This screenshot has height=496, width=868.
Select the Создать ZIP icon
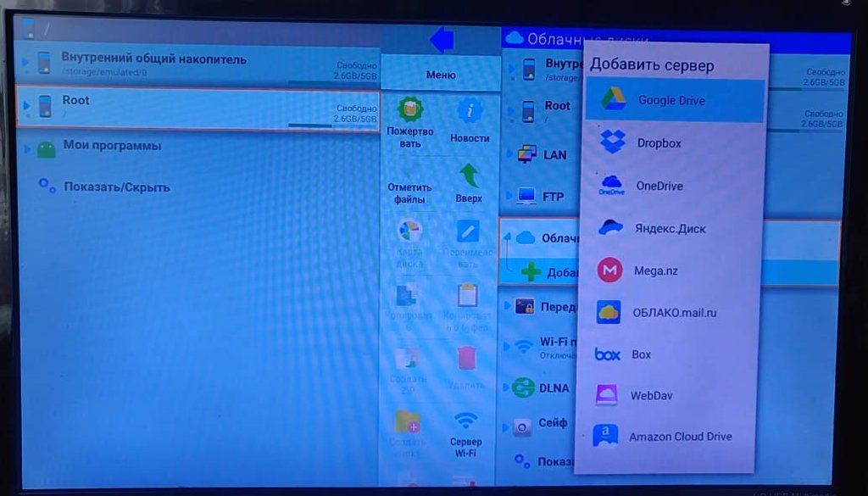(409, 358)
